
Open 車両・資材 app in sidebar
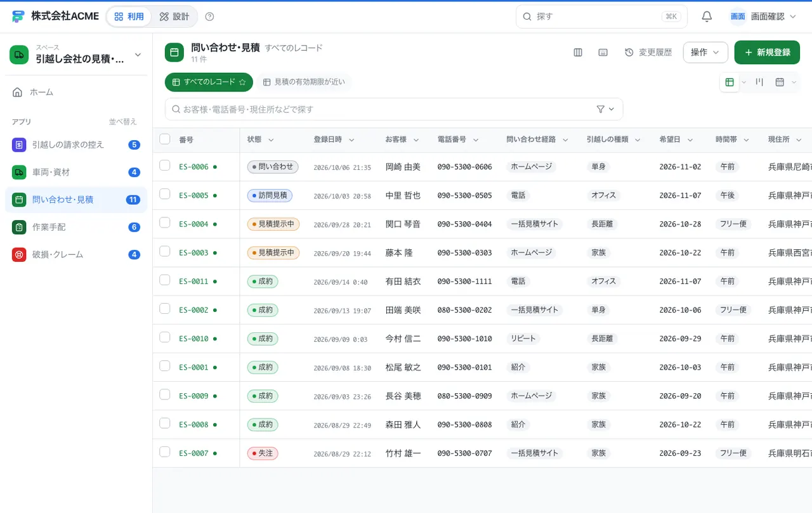point(76,172)
